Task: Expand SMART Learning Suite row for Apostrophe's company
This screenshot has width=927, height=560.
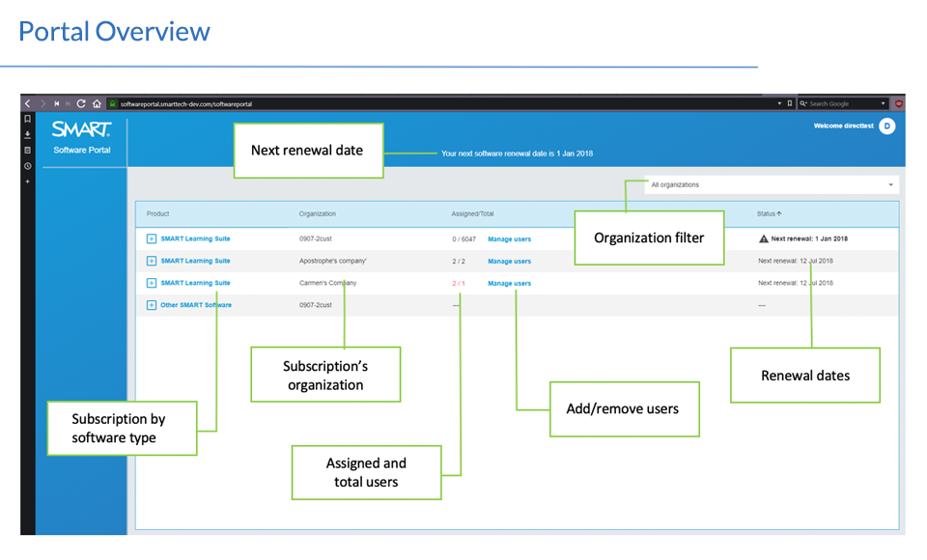Action: coord(152,261)
